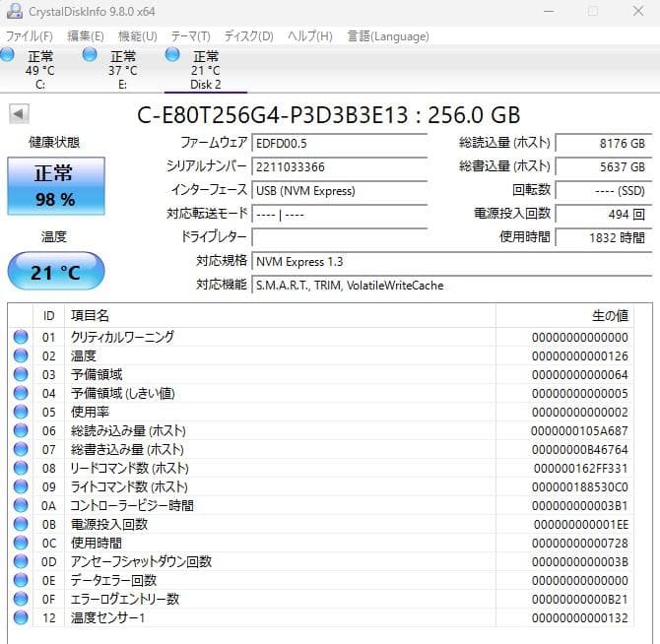
Task: Click the blue status orb for drive E:
Action: (90, 54)
